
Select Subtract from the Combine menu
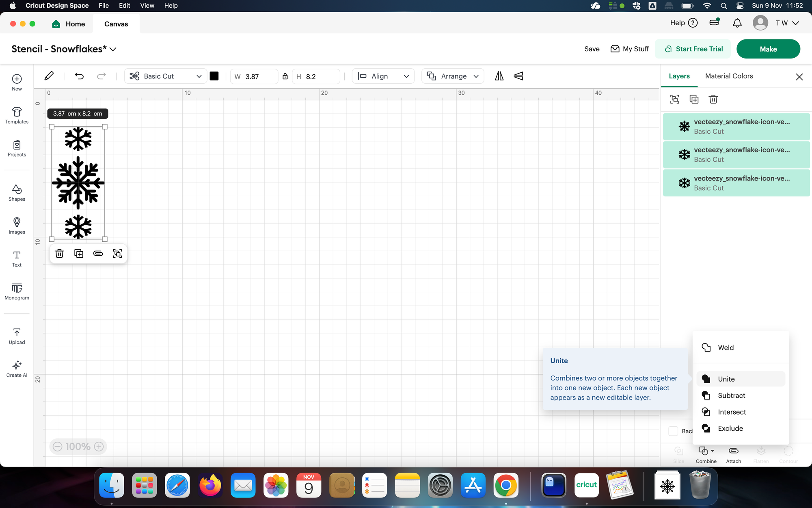(x=731, y=395)
